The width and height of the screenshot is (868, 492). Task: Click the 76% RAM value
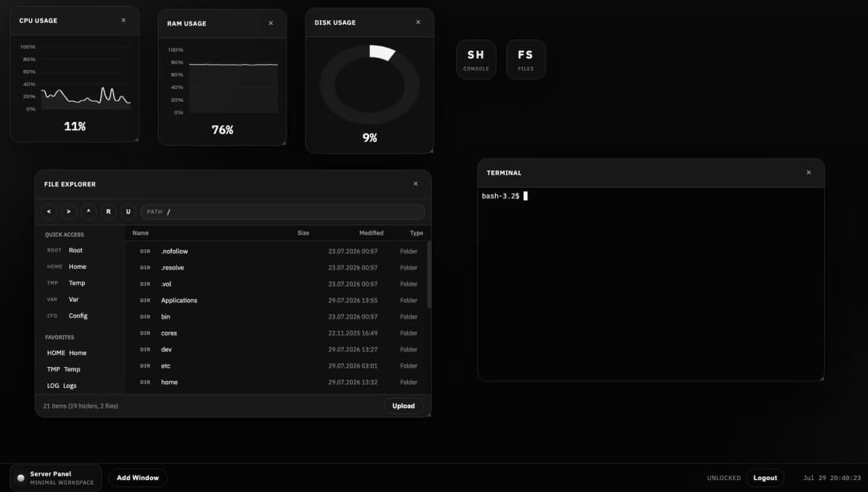coord(223,130)
